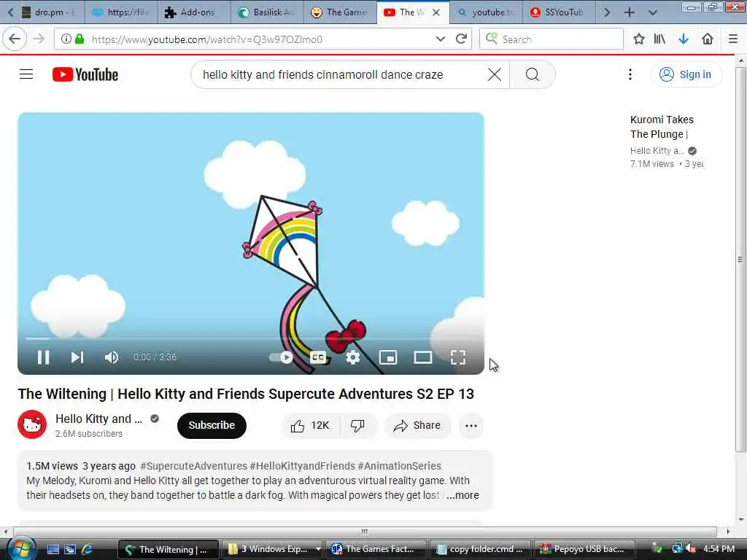The image size is (747, 560).
Task: Click the green padlock security icon
Action: click(80, 39)
